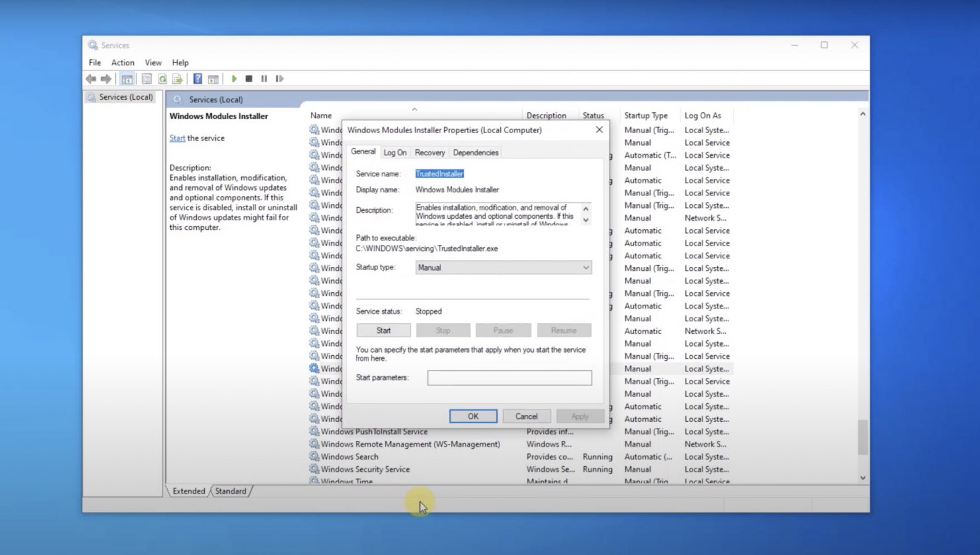This screenshot has height=555, width=980.
Task: Click Network S... in Windows Remote Management row
Action: [705, 444]
